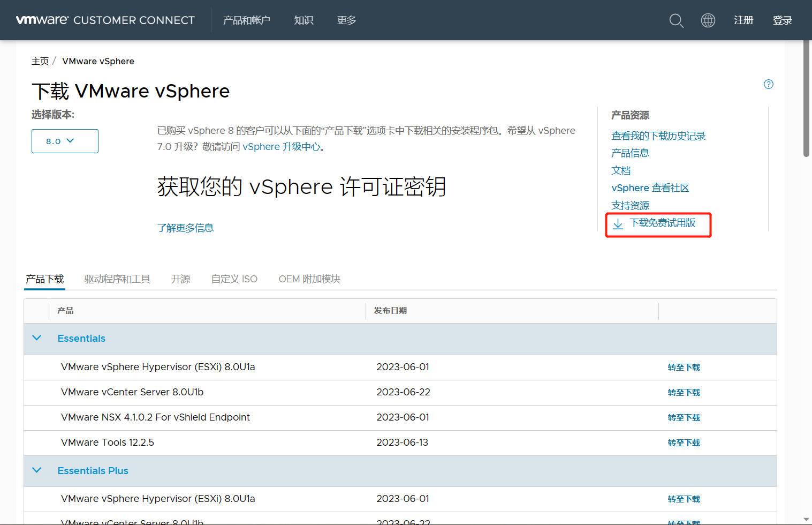The width and height of the screenshot is (812, 525).
Task: Click the help question mark icon
Action: pos(769,84)
